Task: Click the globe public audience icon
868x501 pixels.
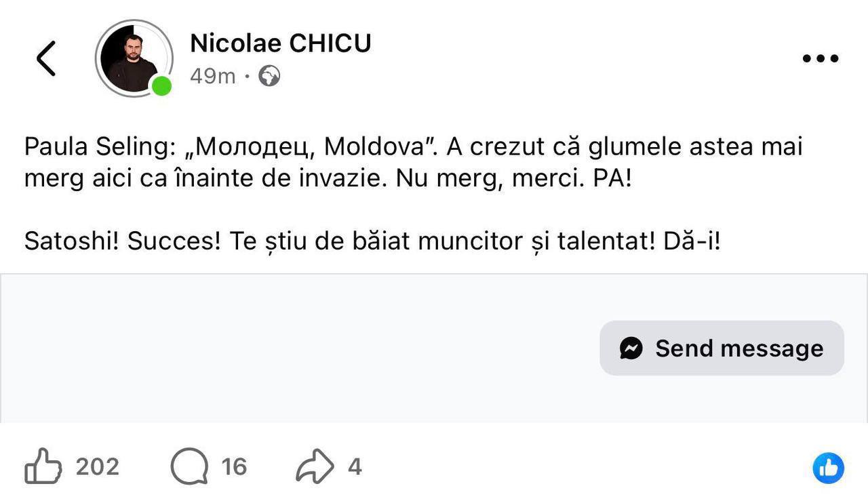Action: 269,76
